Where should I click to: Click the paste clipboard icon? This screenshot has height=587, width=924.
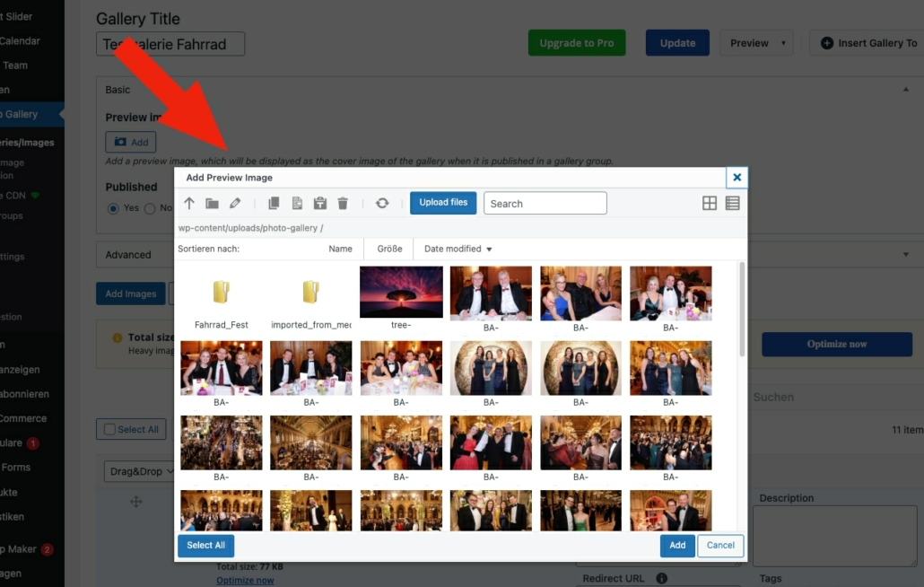point(319,204)
